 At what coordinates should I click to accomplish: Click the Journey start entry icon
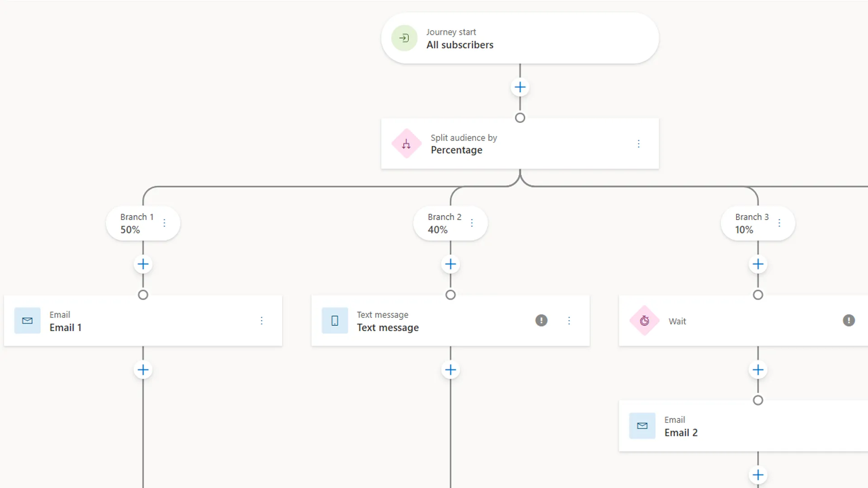click(x=404, y=38)
